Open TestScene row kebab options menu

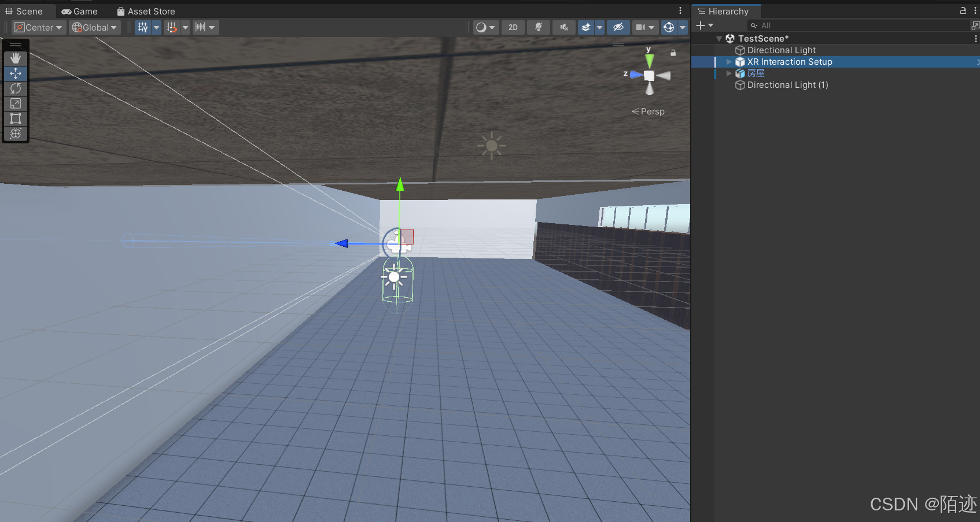976,39
